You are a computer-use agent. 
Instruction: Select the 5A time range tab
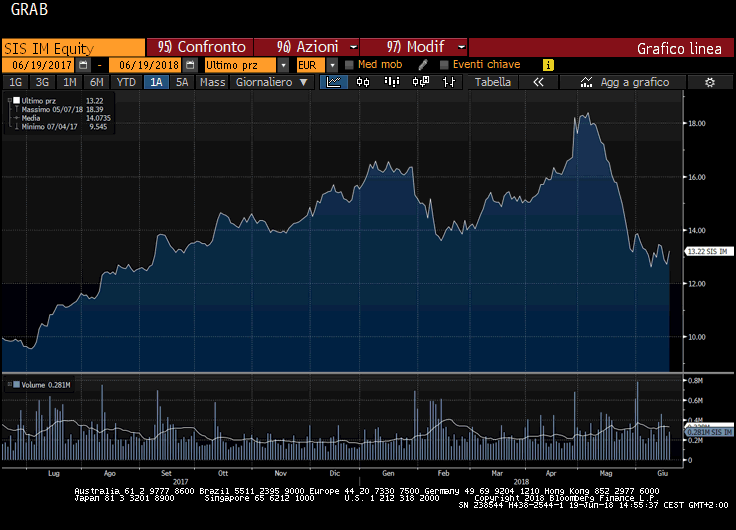pos(182,82)
